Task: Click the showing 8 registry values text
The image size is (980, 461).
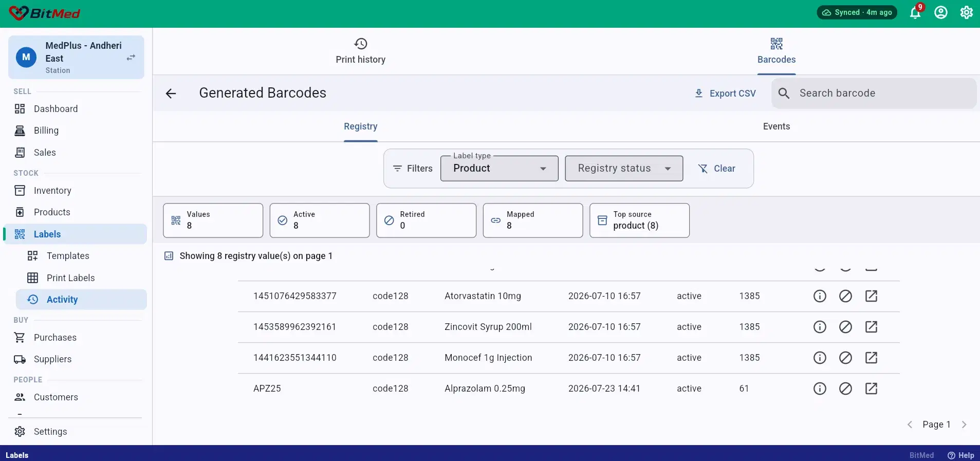Action: (x=256, y=256)
